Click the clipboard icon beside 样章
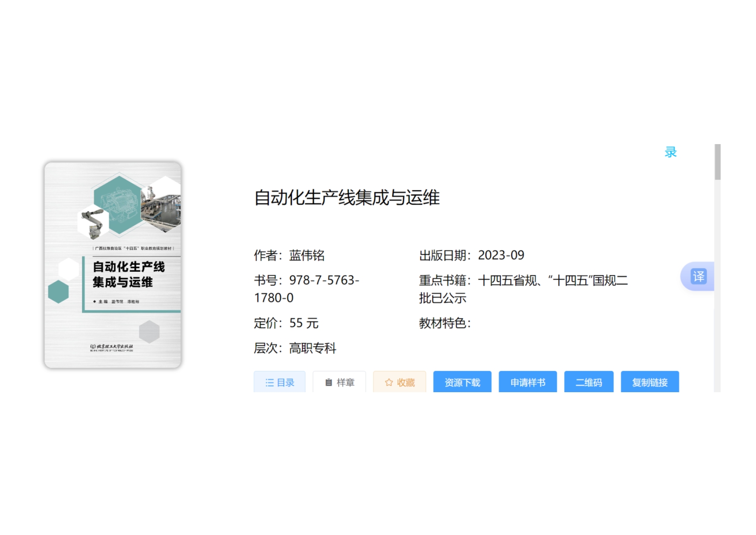 pyautogui.click(x=329, y=383)
